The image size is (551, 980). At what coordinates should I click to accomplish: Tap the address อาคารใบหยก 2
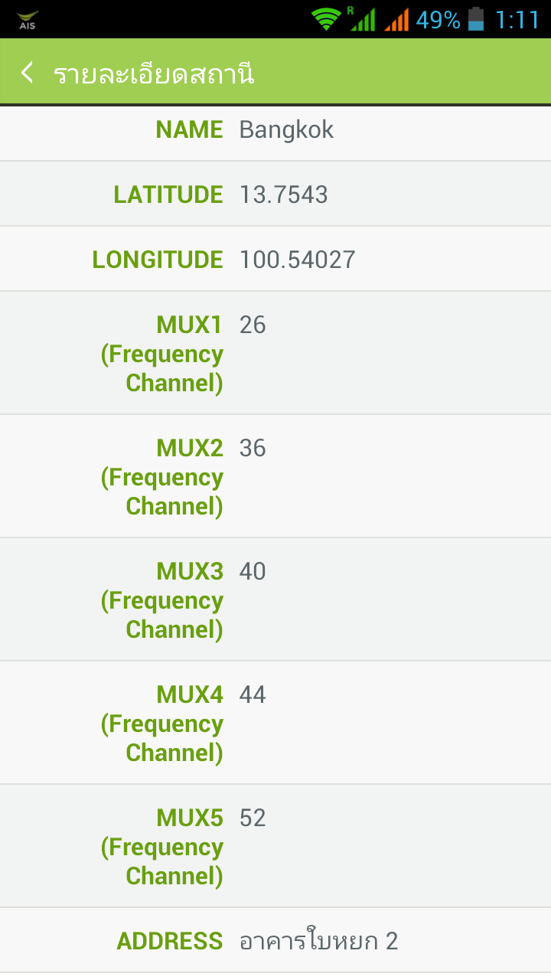pyautogui.click(x=318, y=940)
